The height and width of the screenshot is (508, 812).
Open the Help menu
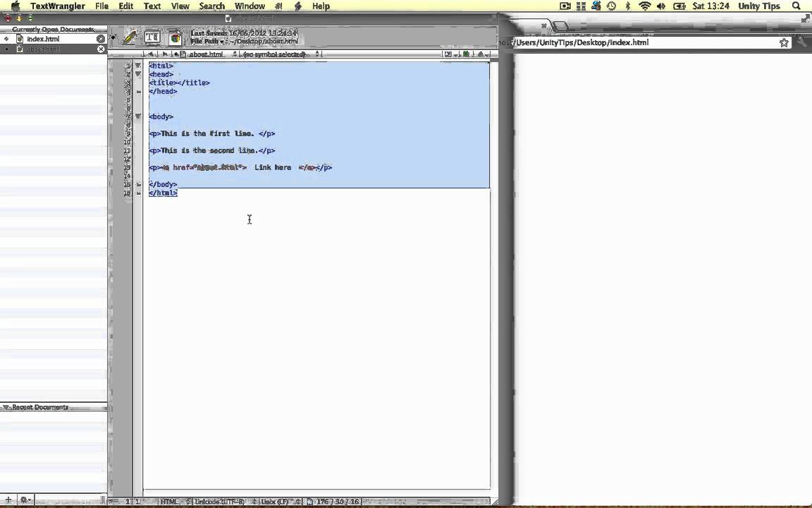(321, 6)
